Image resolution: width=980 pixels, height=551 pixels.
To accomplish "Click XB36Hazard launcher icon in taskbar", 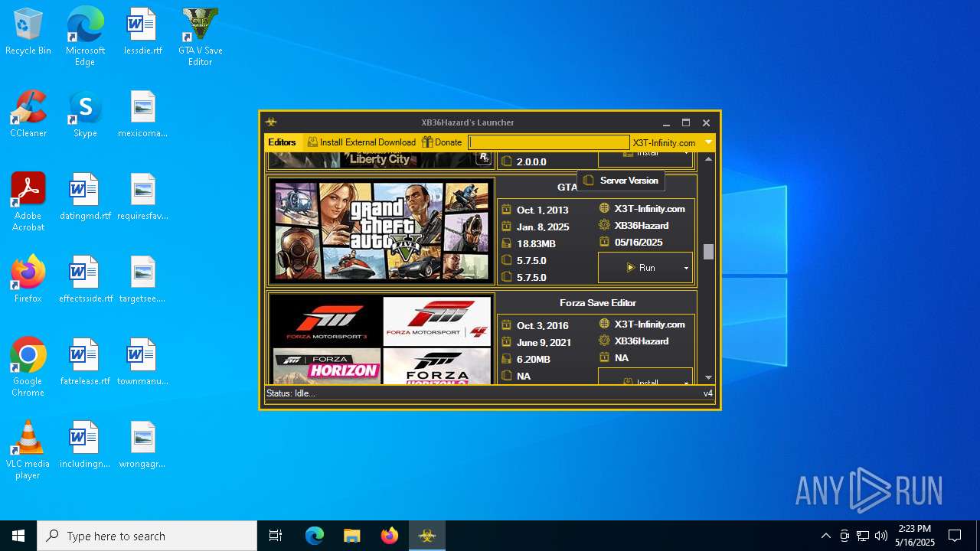I will click(x=427, y=536).
